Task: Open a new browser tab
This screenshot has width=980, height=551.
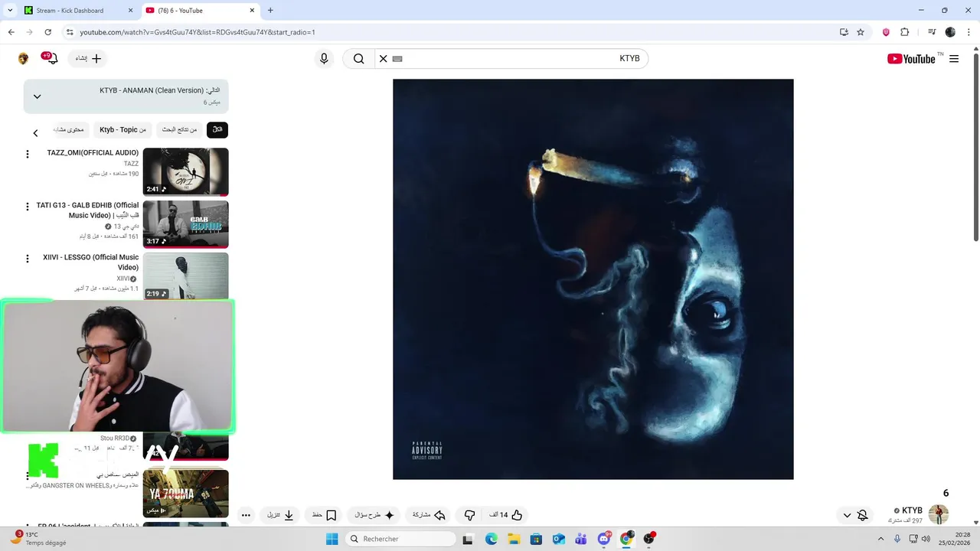Action: (x=270, y=11)
